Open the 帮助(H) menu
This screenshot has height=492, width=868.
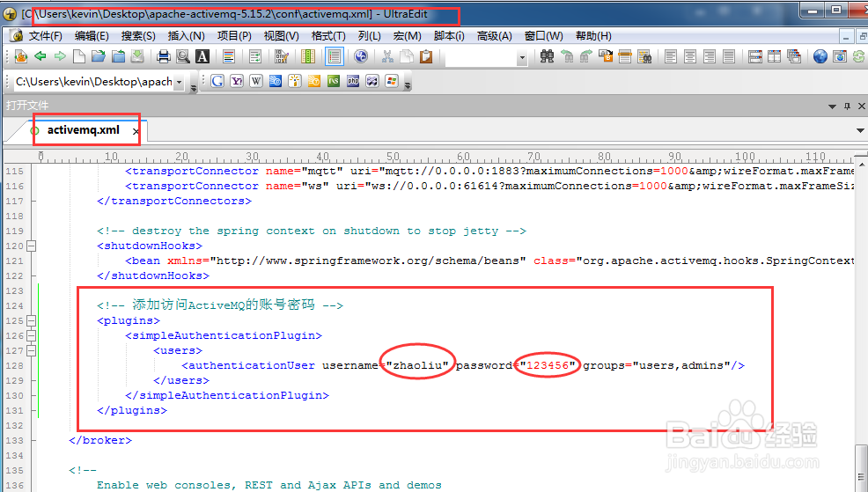coord(593,36)
